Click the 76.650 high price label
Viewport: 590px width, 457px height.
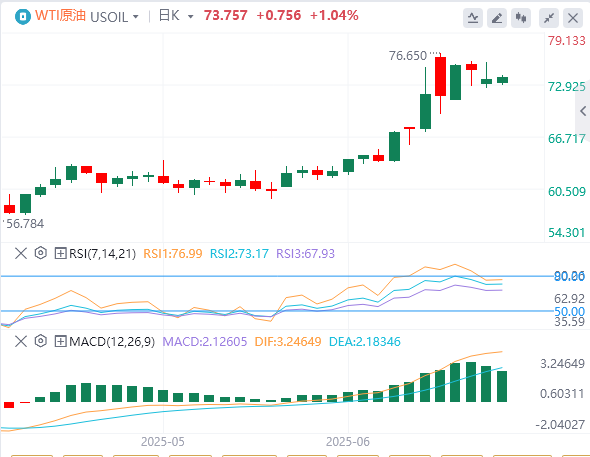[408, 56]
